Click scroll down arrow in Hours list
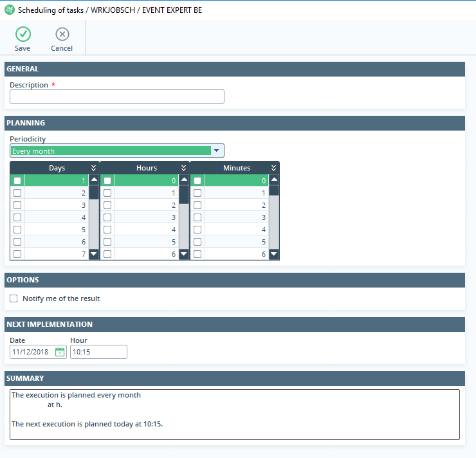The height and width of the screenshot is (458, 476). (184, 254)
